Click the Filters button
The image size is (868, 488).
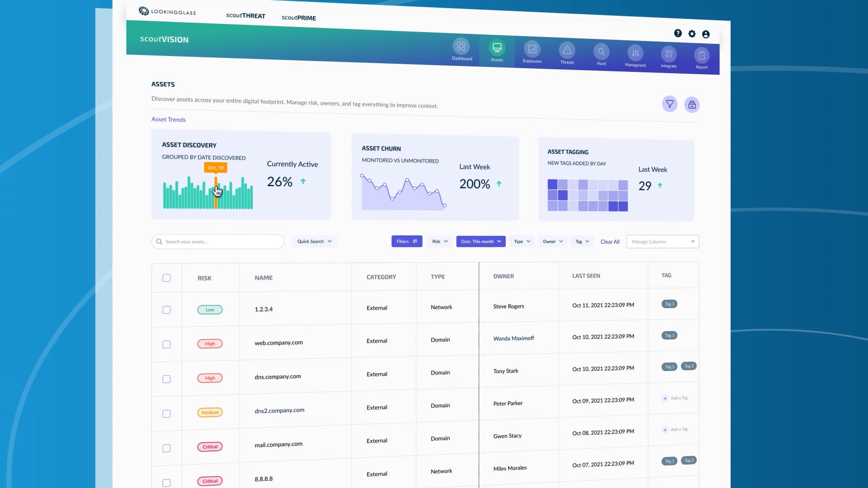coord(406,241)
